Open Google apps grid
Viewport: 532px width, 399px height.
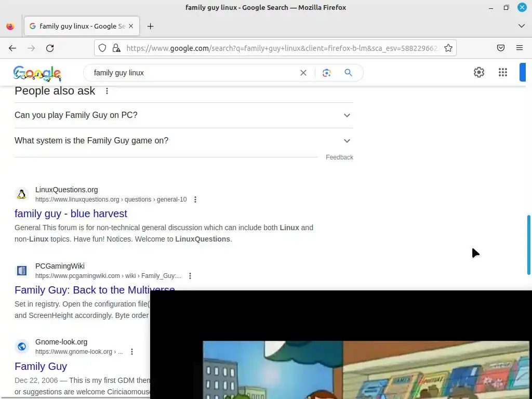point(503,72)
